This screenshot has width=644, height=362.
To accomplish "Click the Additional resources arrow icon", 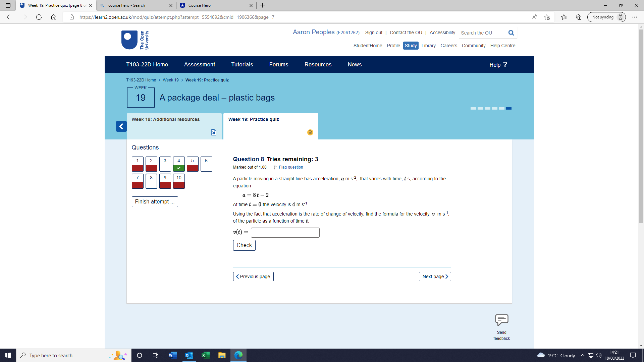I will tap(214, 132).
